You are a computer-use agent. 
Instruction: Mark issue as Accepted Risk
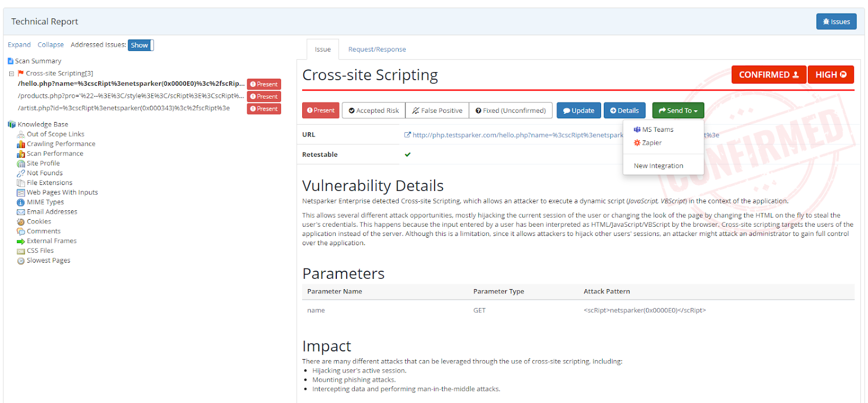point(373,111)
